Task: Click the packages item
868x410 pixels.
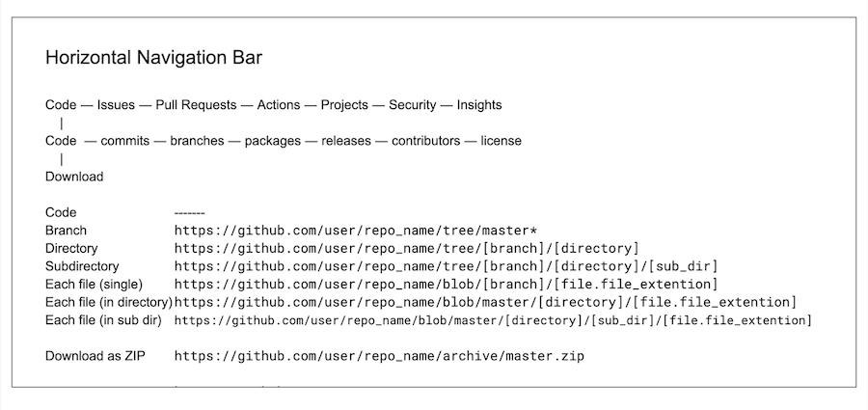Action: (273, 141)
